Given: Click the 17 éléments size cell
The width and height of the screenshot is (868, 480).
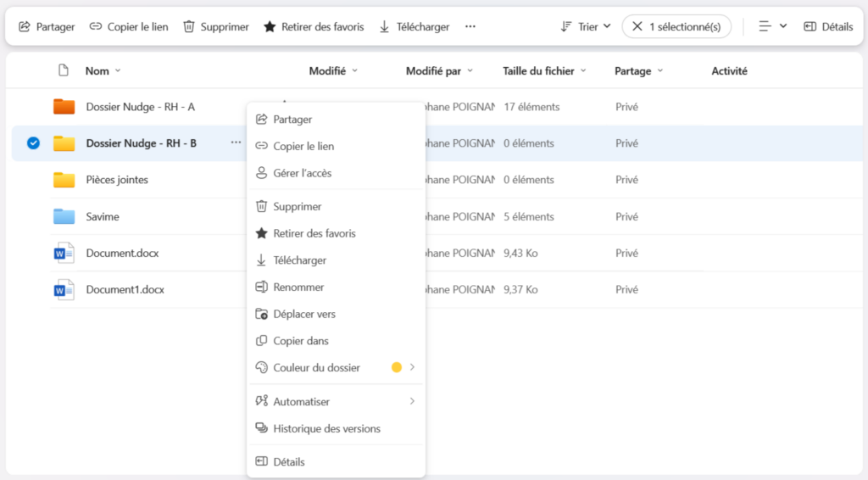Looking at the screenshot, I should (x=531, y=107).
